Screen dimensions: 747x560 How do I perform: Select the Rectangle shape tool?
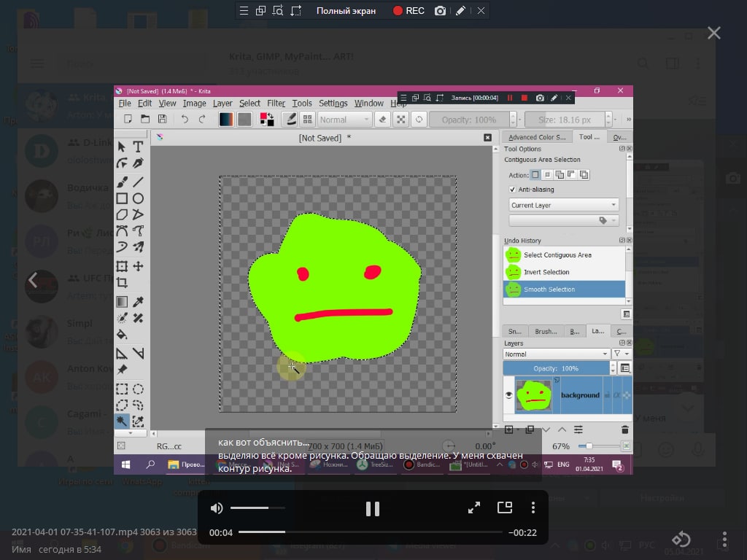click(122, 198)
